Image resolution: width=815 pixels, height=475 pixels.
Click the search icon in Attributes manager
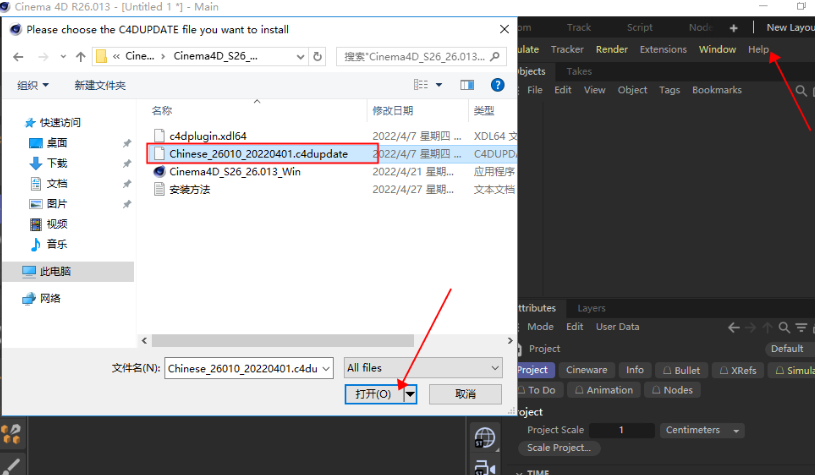[x=784, y=327]
